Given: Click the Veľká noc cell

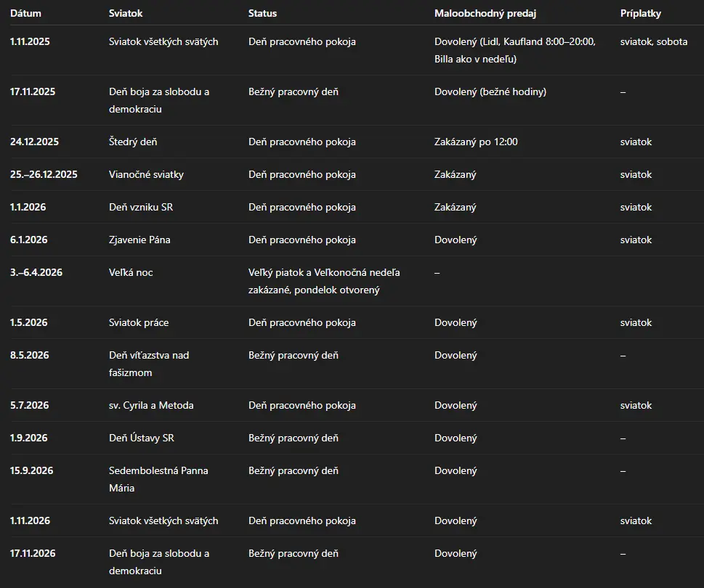Looking at the screenshot, I should click(131, 272).
